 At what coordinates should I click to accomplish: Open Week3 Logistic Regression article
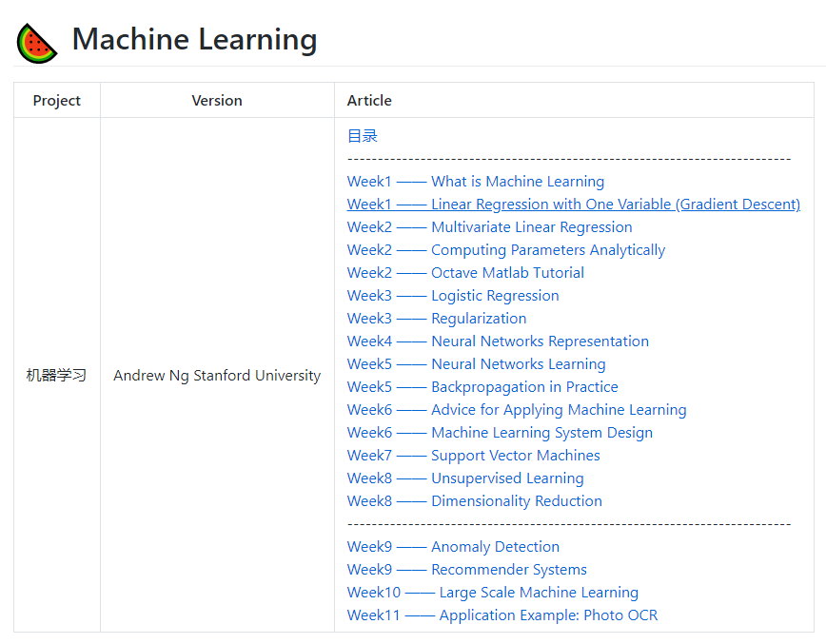(x=453, y=296)
